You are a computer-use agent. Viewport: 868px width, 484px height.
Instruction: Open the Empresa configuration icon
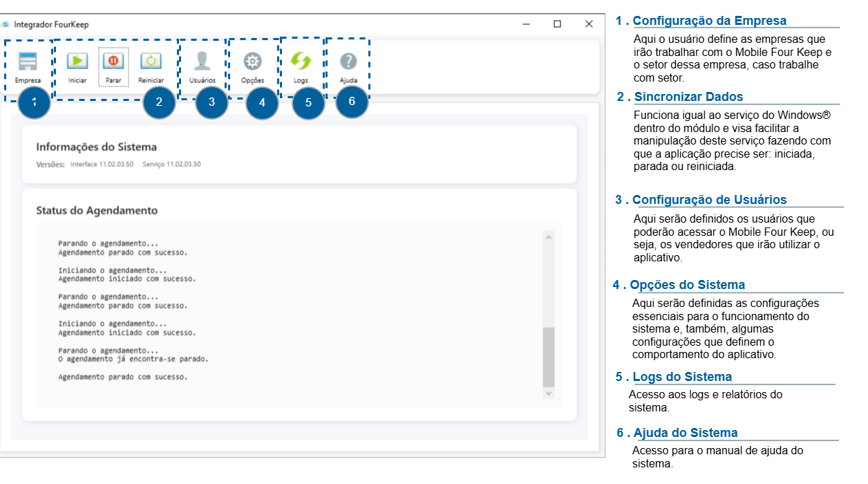coord(28,62)
